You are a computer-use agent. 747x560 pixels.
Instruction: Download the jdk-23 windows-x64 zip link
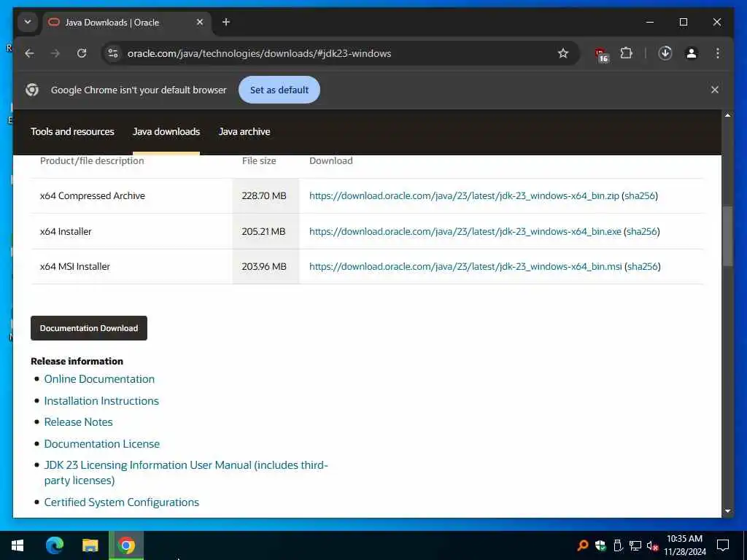click(x=464, y=195)
